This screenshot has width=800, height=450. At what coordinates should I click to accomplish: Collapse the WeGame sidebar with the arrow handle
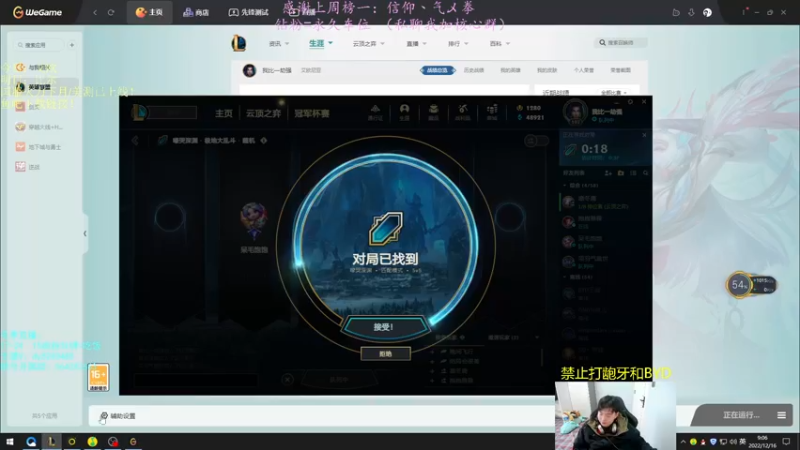(85, 234)
